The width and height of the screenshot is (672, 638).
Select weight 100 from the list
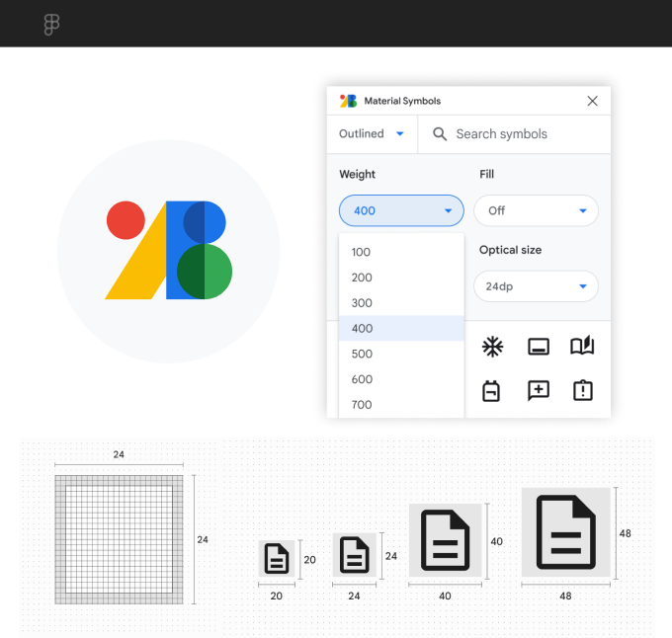[401, 252]
